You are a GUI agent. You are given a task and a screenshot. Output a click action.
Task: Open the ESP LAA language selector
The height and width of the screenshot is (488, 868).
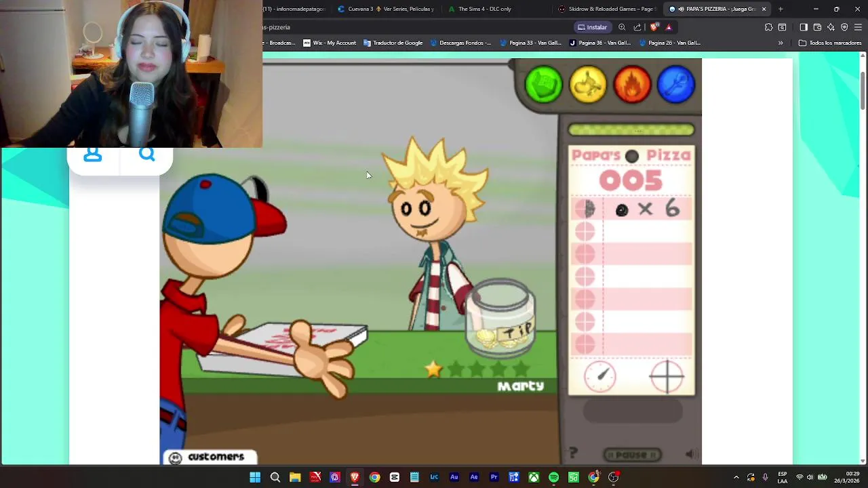point(783,477)
